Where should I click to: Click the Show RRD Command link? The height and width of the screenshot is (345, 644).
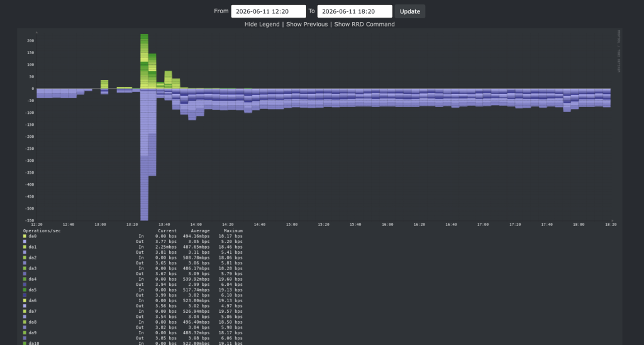pyautogui.click(x=364, y=25)
